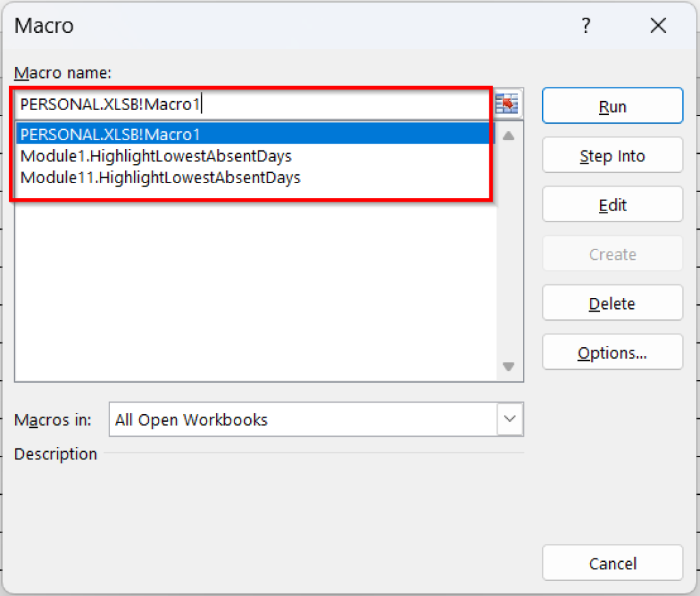The height and width of the screenshot is (596, 700).
Task: Click the scrollbar up arrow
Action: [508, 136]
